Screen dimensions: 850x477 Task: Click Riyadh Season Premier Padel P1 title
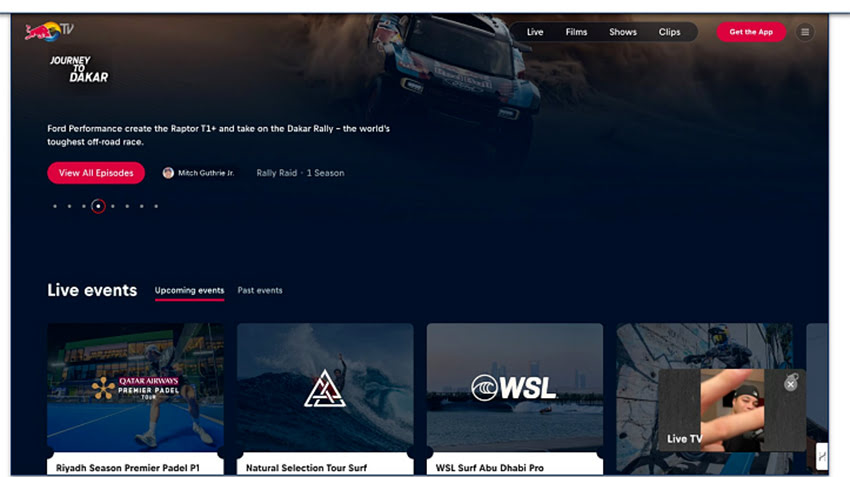[128, 468]
